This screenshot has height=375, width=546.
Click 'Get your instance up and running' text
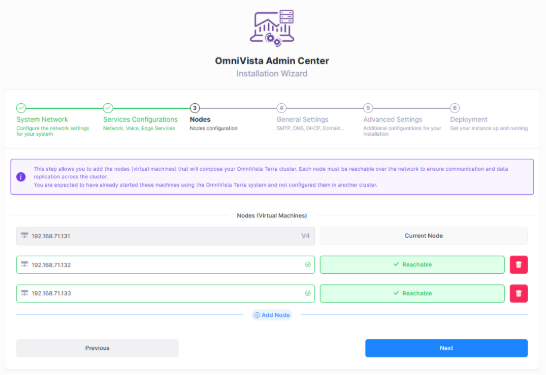(x=489, y=128)
